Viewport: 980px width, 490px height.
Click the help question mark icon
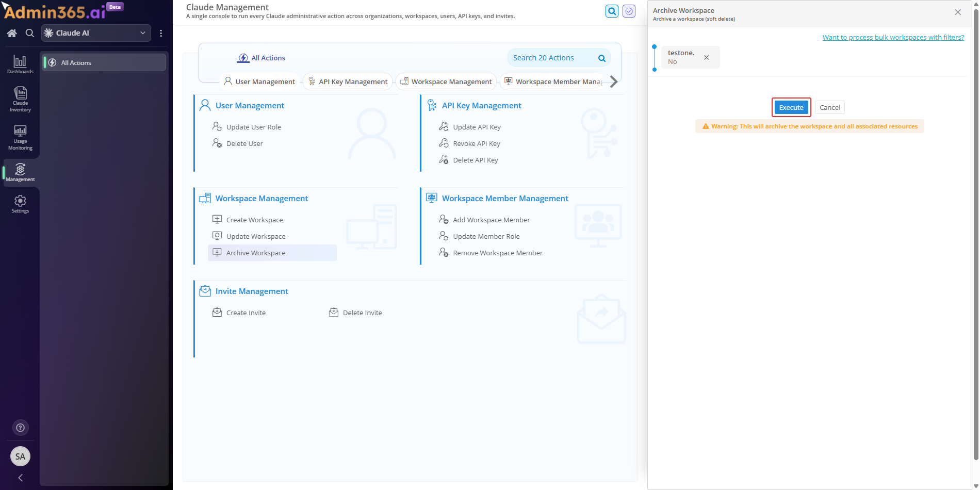coord(20,428)
